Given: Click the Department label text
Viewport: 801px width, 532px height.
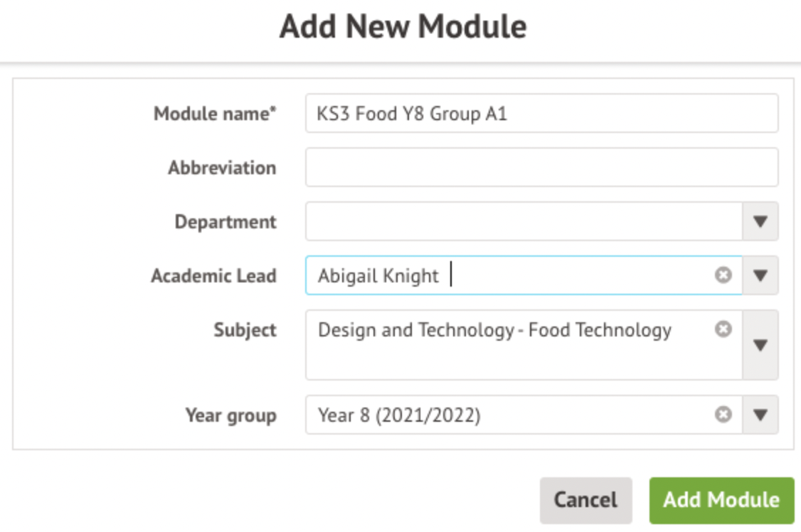Looking at the screenshot, I should [226, 222].
